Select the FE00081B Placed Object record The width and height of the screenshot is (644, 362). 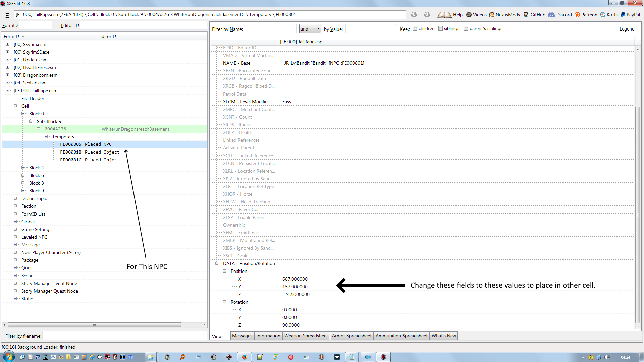coord(90,152)
